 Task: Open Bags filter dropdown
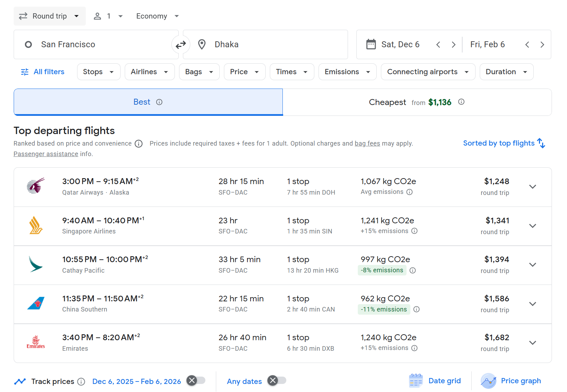tap(199, 72)
